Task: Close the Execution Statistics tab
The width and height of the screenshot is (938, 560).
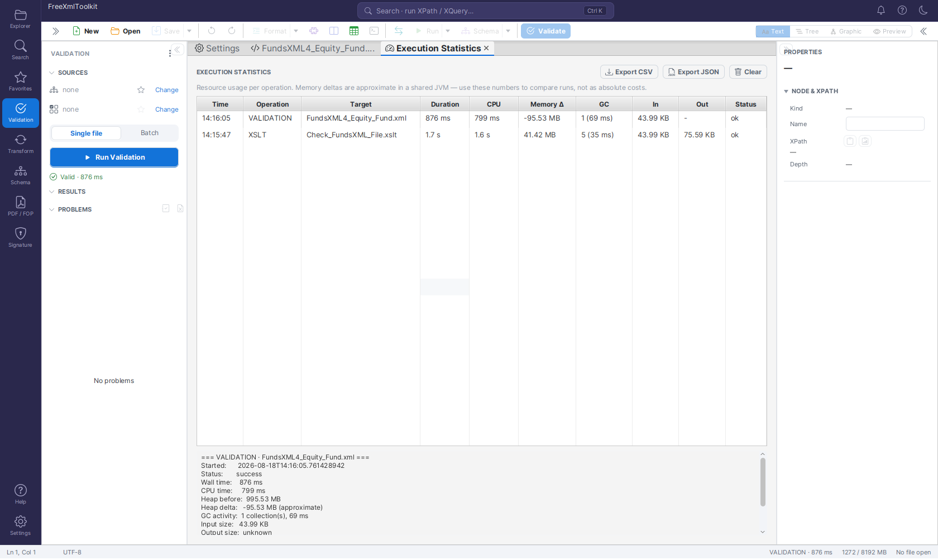Action: (486, 49)
